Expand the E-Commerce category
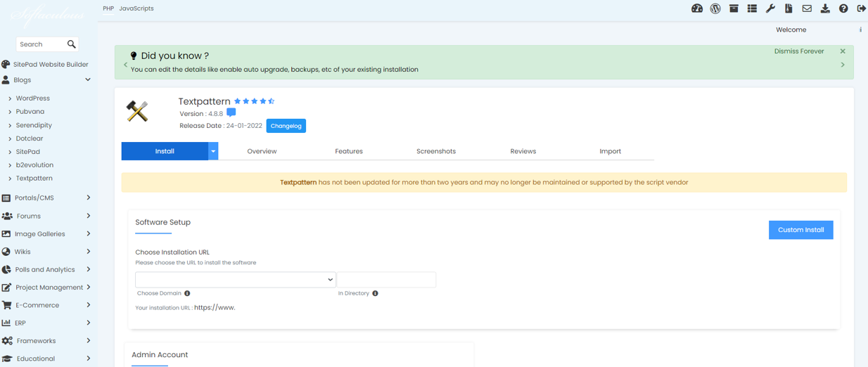This screenshot has height=367, width=868. click(x=88, y=305)
